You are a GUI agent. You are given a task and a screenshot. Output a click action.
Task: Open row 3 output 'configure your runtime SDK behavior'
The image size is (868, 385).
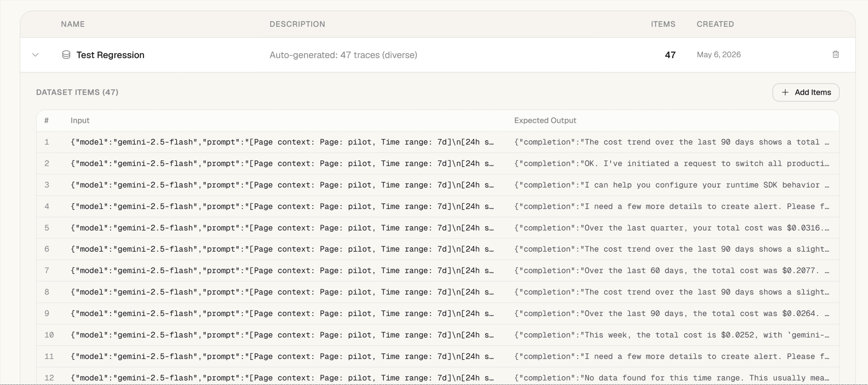coord(671,185)
